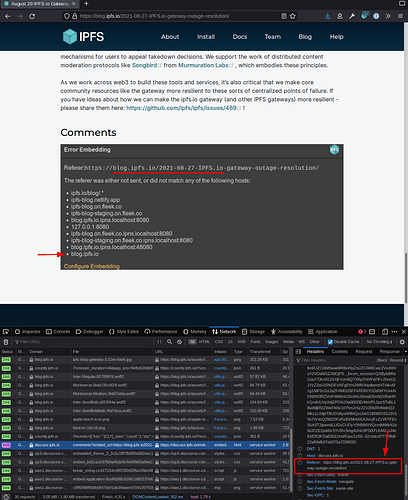The image size is (408, 500).
Task: Pause network recording with the pause icon
Action: [159, 342]
